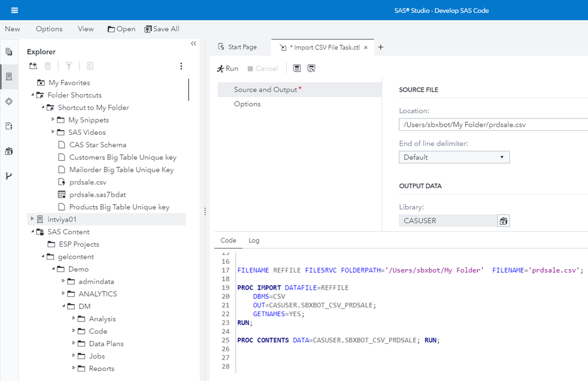Expand the ANALYTICS folder

coord(64,293)
